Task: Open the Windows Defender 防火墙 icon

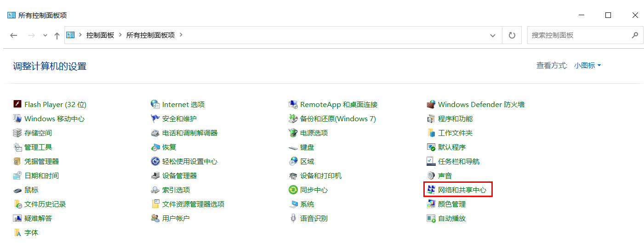Action: [431, 104]
